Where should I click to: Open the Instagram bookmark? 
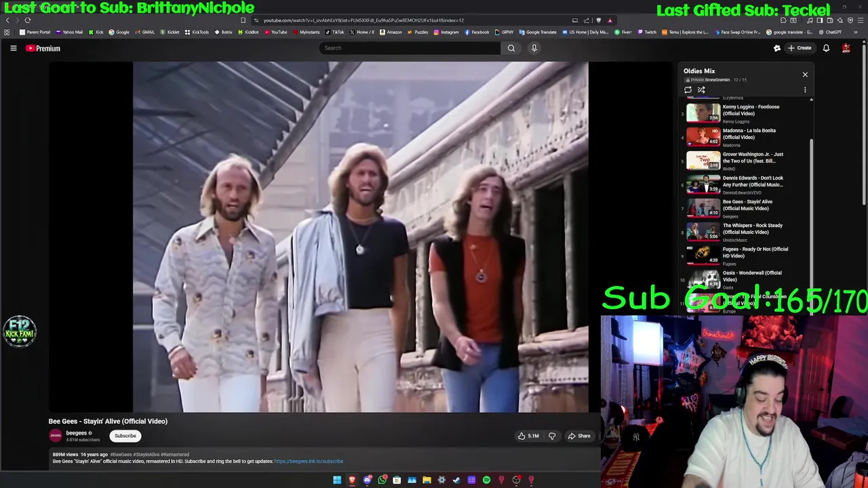click(446, 32)
